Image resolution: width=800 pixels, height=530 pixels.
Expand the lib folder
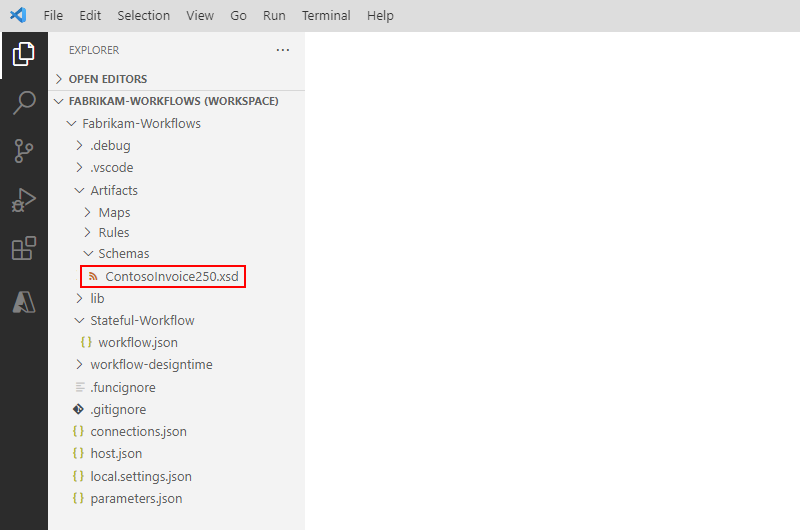click(79, 298)
